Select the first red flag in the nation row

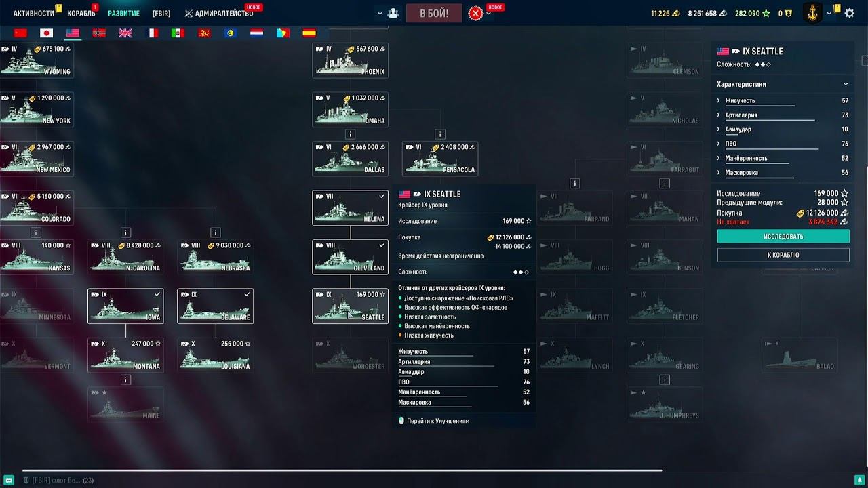click(20, 33)
